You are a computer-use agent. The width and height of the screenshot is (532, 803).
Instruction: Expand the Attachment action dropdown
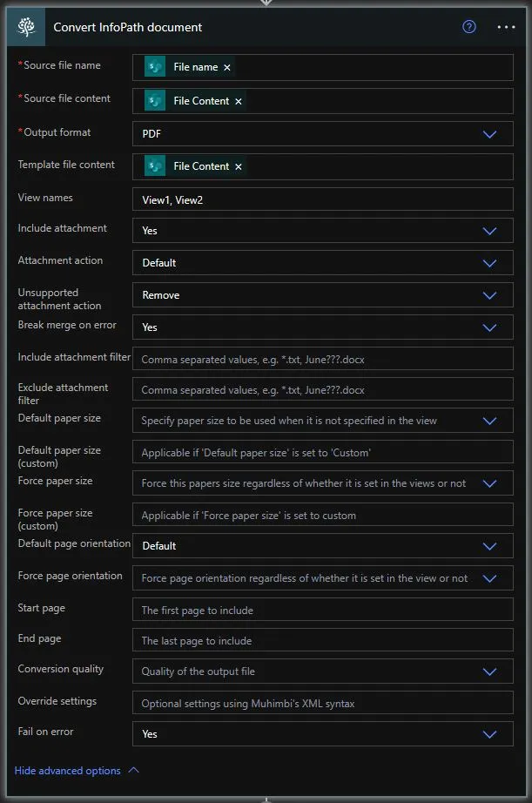pyautogui.click(x=489, y=263)
